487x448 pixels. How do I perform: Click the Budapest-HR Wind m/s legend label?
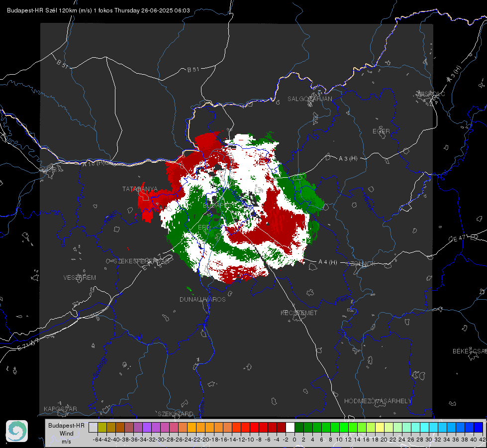point(67,433)
